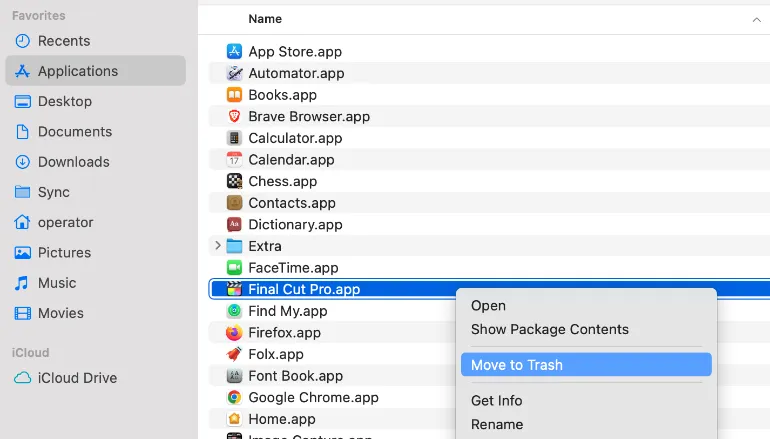Select Google Chrome.app file name

[313, 397]
